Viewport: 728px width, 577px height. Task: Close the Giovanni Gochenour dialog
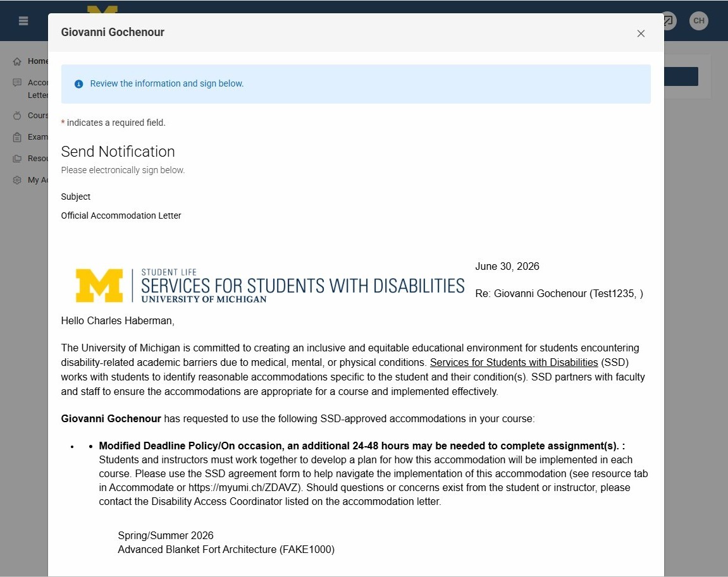point(641,33)
